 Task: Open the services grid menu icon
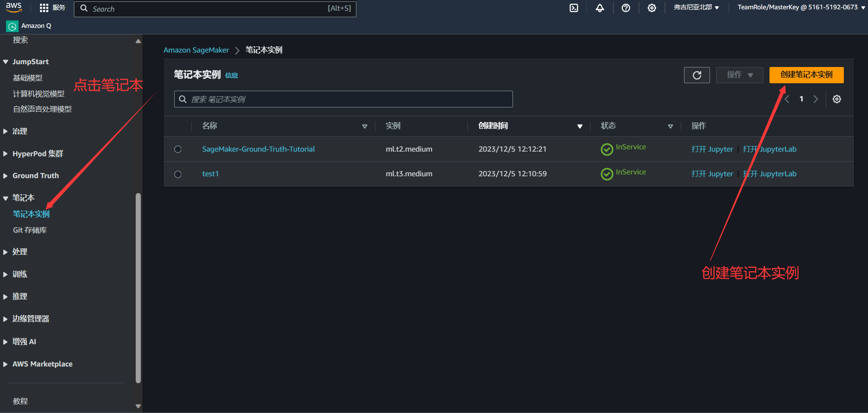click(44, 8)
